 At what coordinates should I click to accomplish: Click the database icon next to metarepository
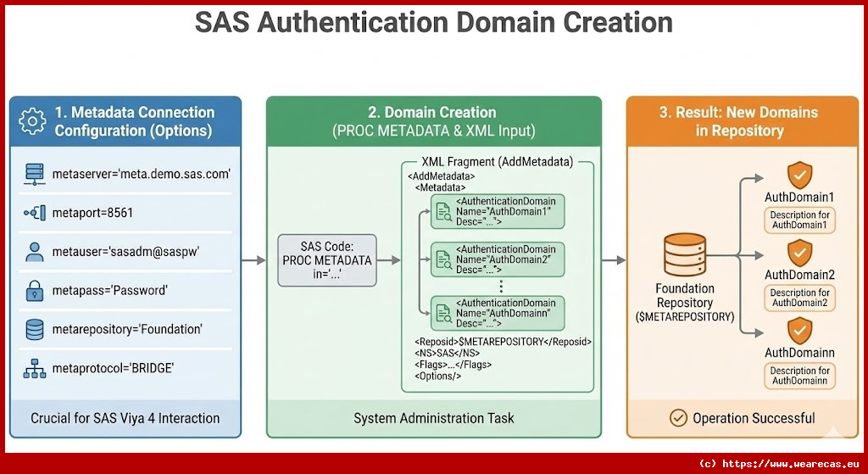pyautogui.click(x=34, y=329)
